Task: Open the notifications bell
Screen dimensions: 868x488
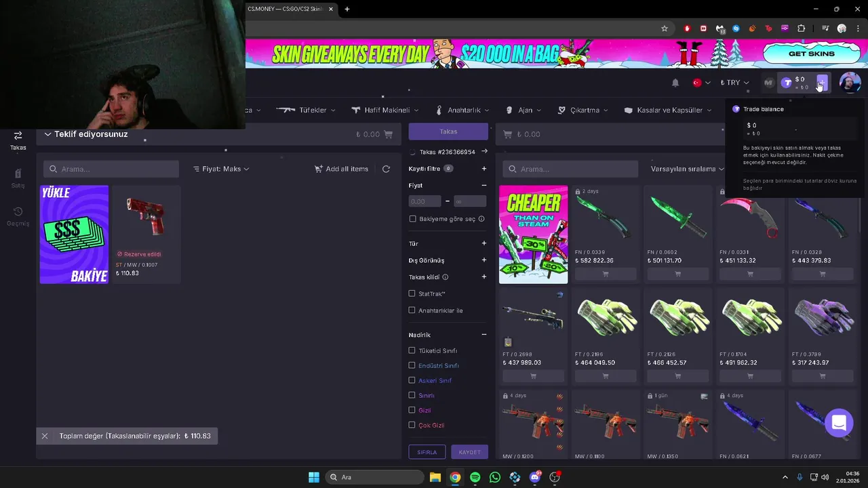Action: coord(675,83)
